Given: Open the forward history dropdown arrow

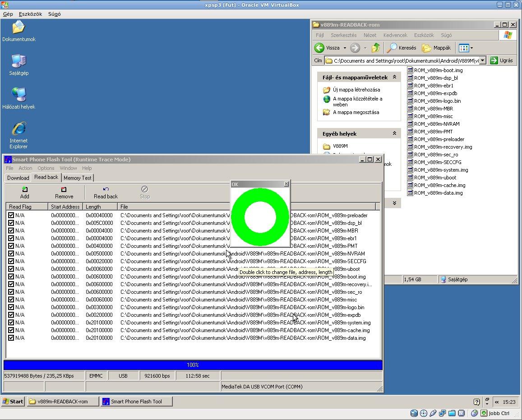Looking at the screenshot, I should (x=365, y=48).
